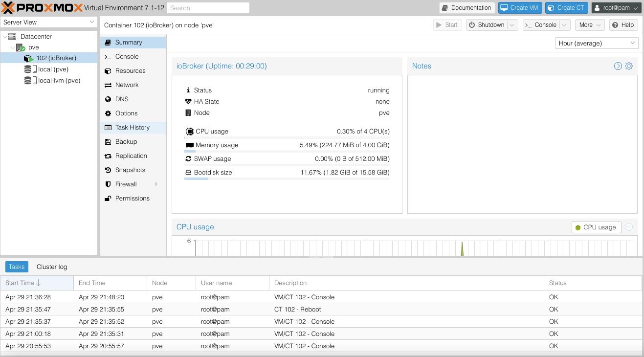The image size is (644, 357).
Task: Click the CPU chip icon in status
Action: pyautogui.click(x=190, y=132)
